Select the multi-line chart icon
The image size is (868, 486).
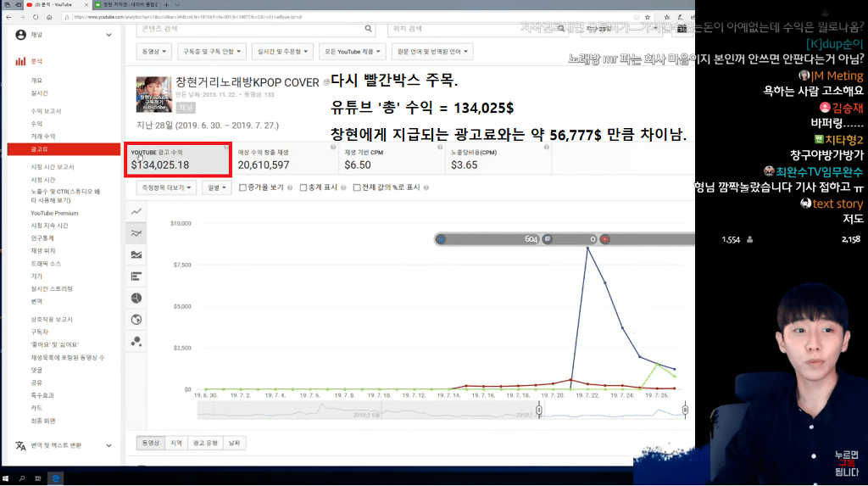(136, 233)
